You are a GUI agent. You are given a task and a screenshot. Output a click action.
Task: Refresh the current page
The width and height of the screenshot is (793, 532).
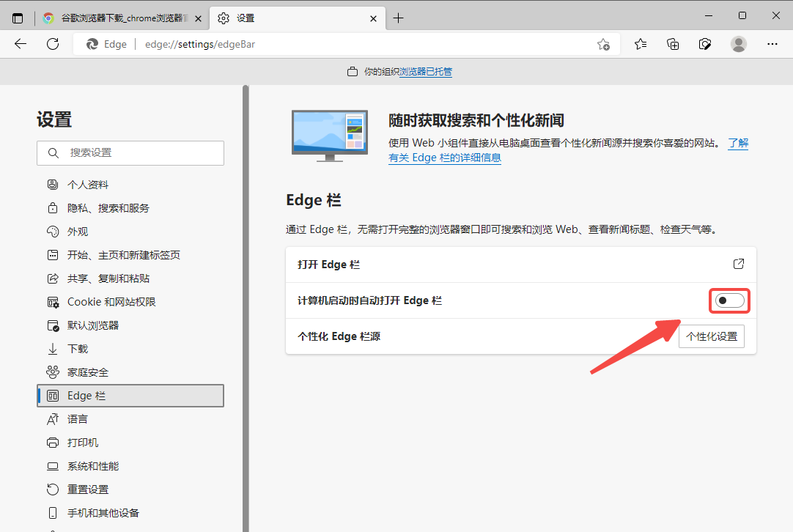[53, 44]
